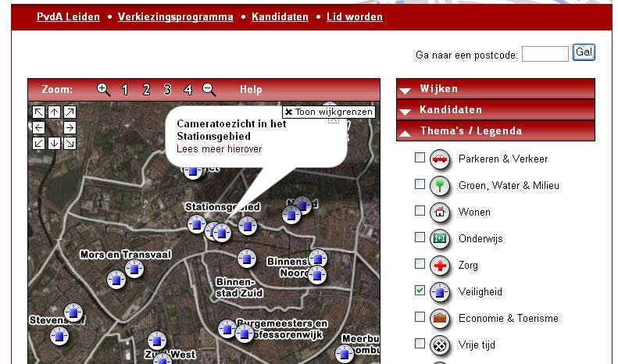Set map zoom level 4
The width and height of the screenshot is (618, 364).
(x=188, y=90)
